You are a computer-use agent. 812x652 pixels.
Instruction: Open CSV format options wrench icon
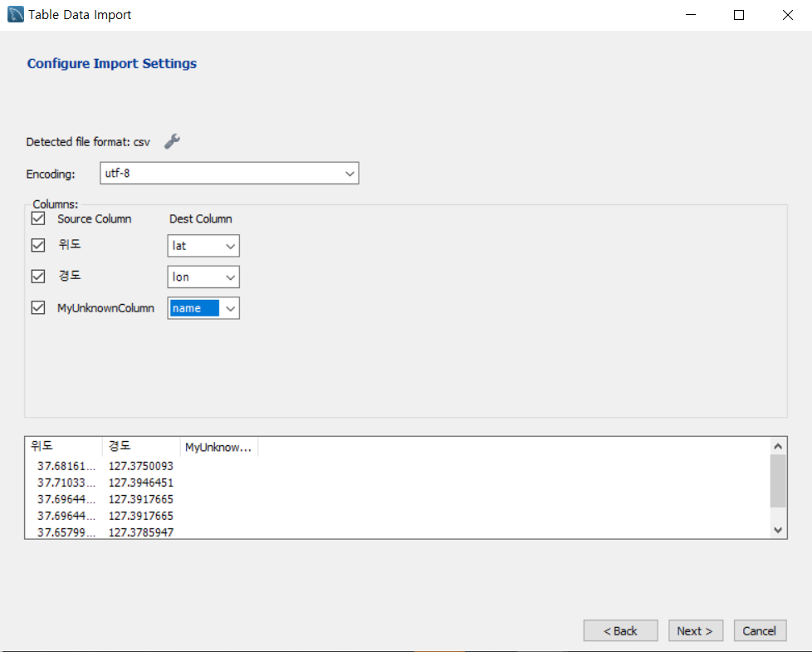coord(172,141)
